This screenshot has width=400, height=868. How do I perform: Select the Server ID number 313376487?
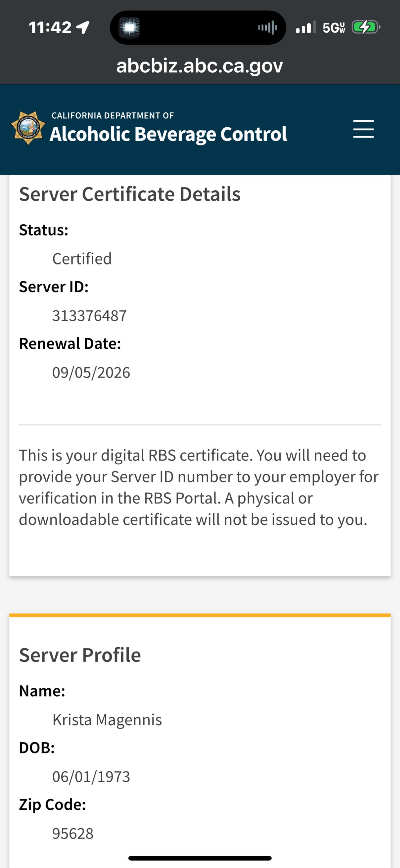(89, 316)
